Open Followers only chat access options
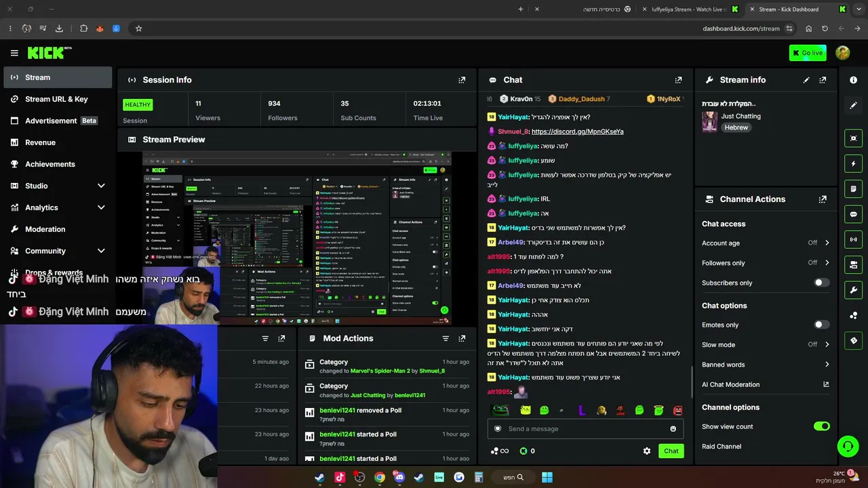Screen dimensions: 868x488 766,263
